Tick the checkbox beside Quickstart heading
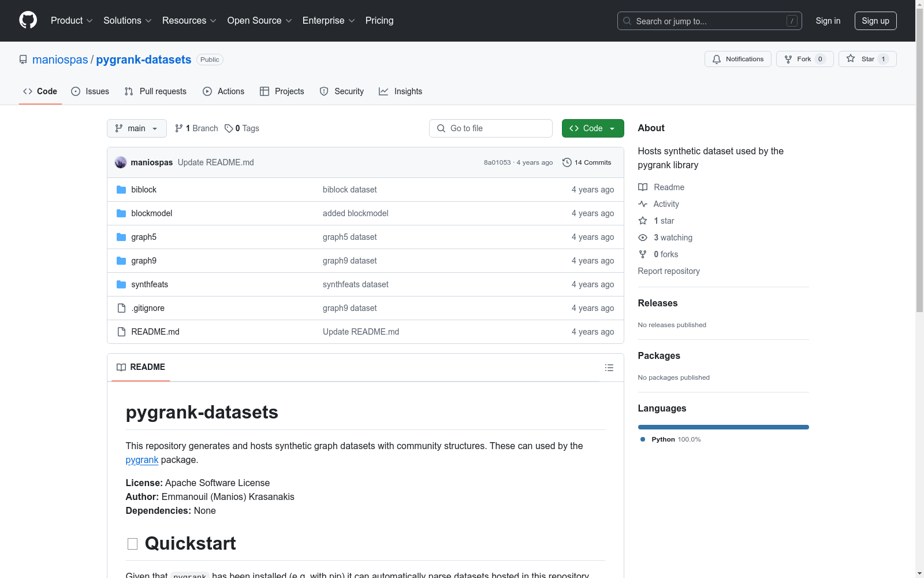This screenshot has height=578, width=924. 132,544
